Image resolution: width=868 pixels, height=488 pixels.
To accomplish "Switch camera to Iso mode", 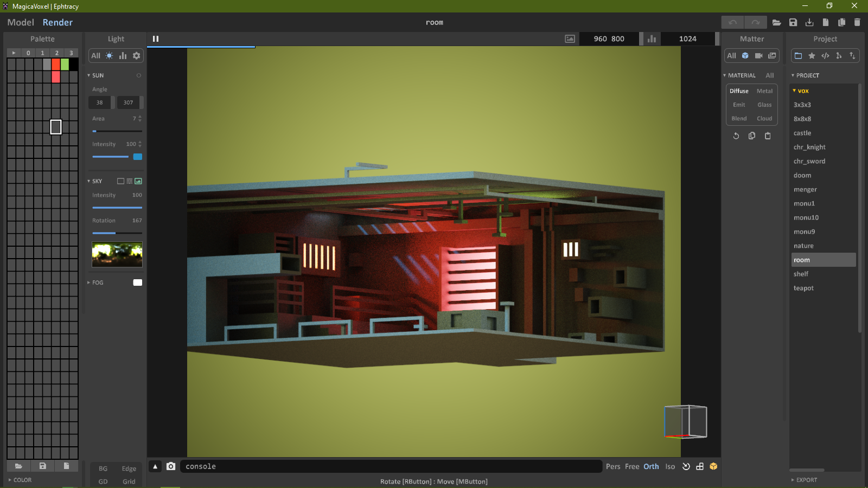I will 671,466.
